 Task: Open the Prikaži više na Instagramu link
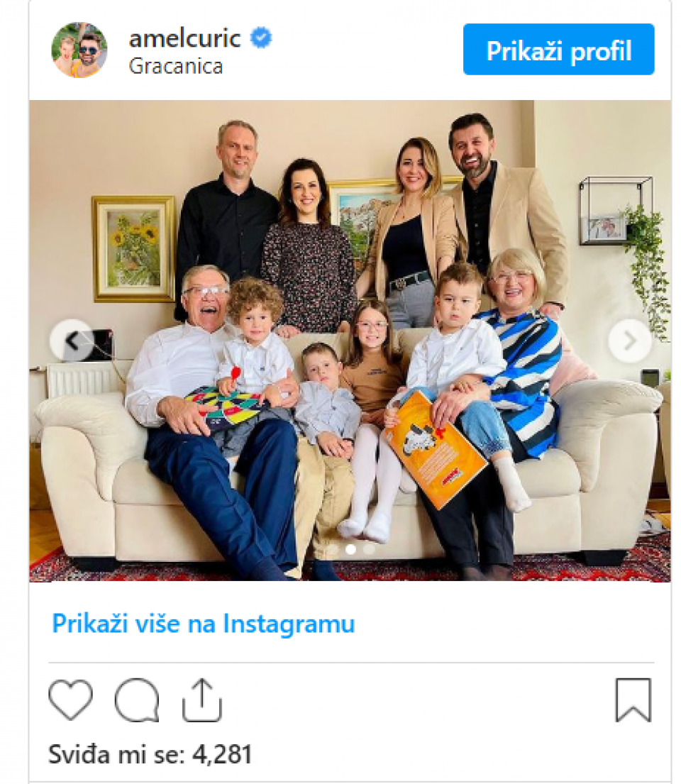coord(204,624)
